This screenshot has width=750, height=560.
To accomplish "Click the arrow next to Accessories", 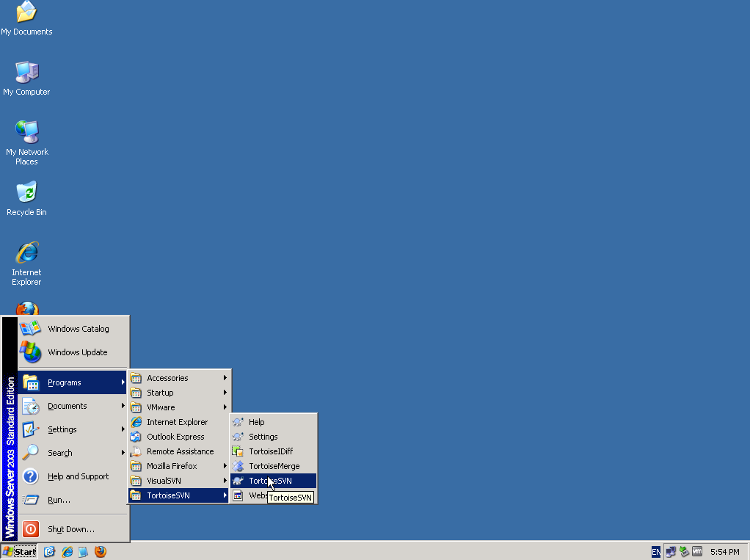I will pos(225,378).
